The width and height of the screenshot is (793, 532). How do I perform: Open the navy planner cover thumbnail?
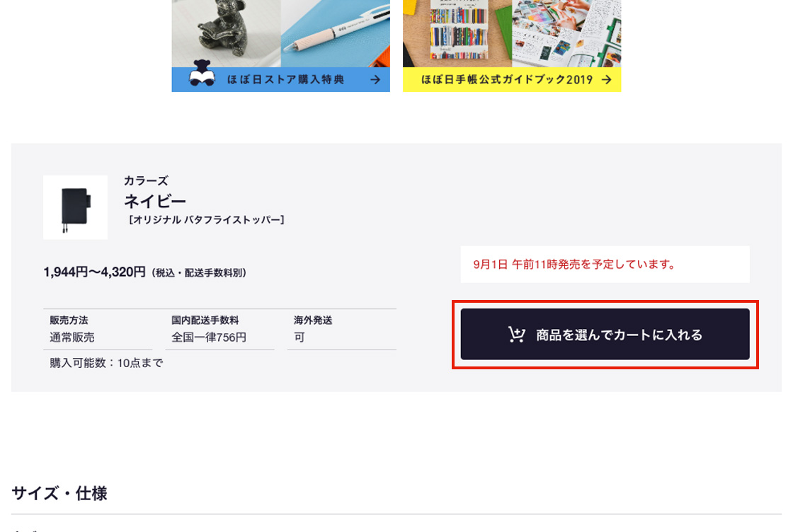(75, 208)
